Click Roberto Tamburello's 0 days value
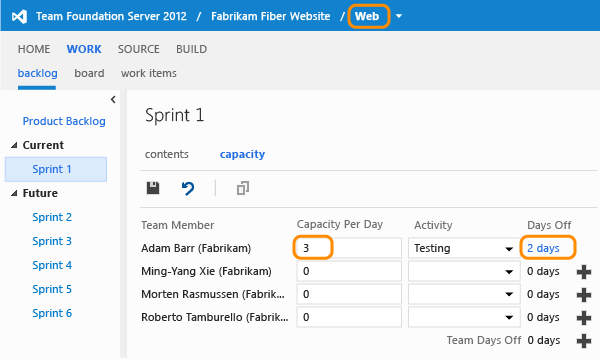The height and width of the screenshot is (360, 600). [x=543, y=317]
